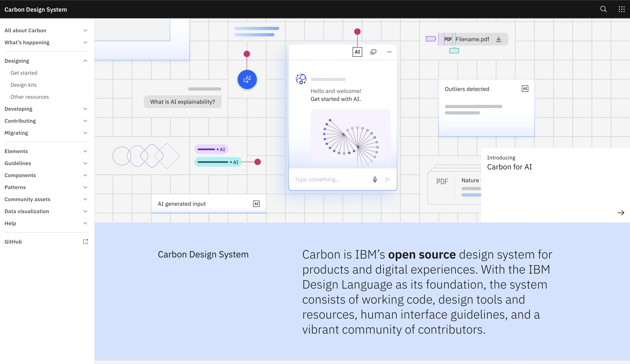The width and height of the screenshot is (630, 364).
Task: Open the app switcher grid icon
Action: [x=622, y=9]
